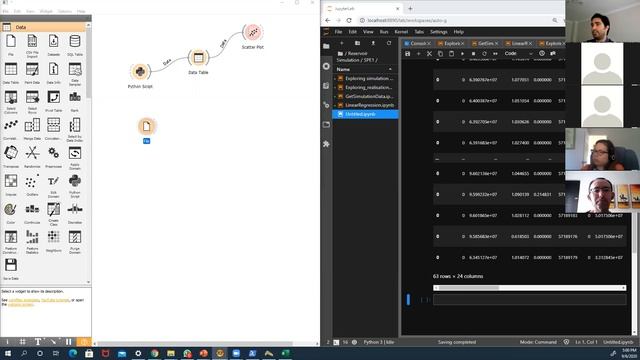Collapse the Data category header in toolbox
This screenshot has width=640, height=360.
click(x=43, y=27)
